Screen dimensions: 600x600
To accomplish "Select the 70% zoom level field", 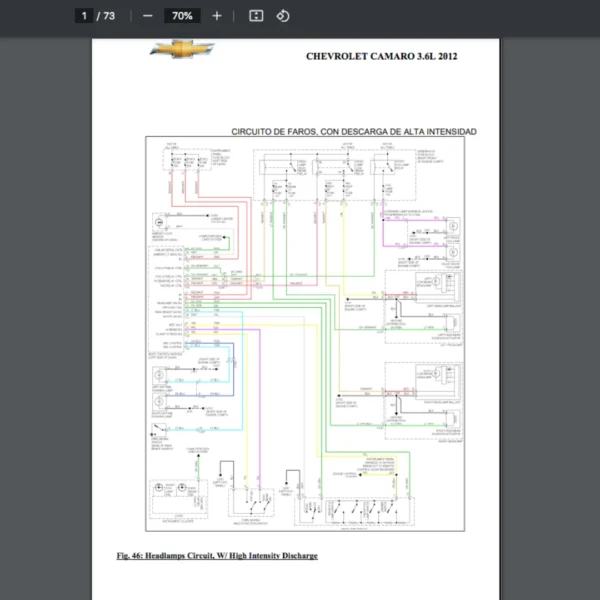I will [182, 16].
